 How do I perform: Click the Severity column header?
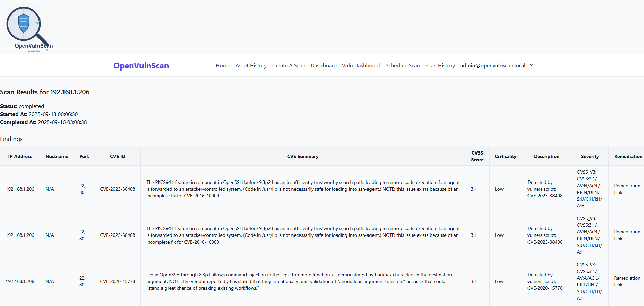click(x=589, y=156)
